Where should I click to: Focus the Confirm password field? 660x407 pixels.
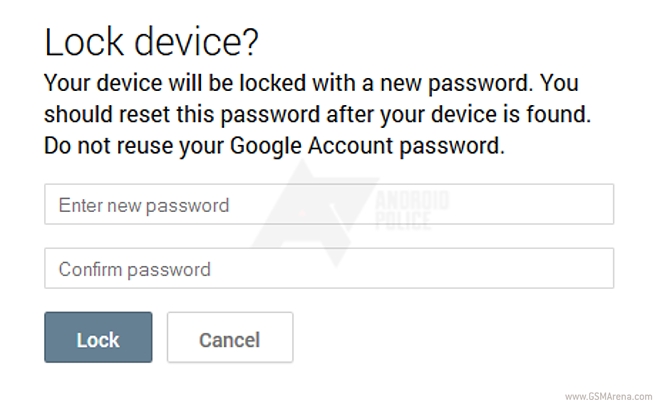(328, 269)
